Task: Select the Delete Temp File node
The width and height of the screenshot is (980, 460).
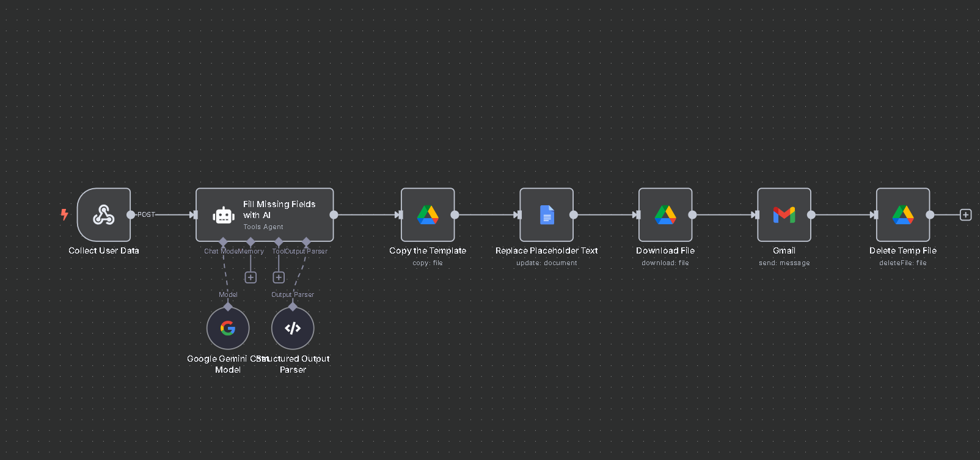Action: pos(902,215)
